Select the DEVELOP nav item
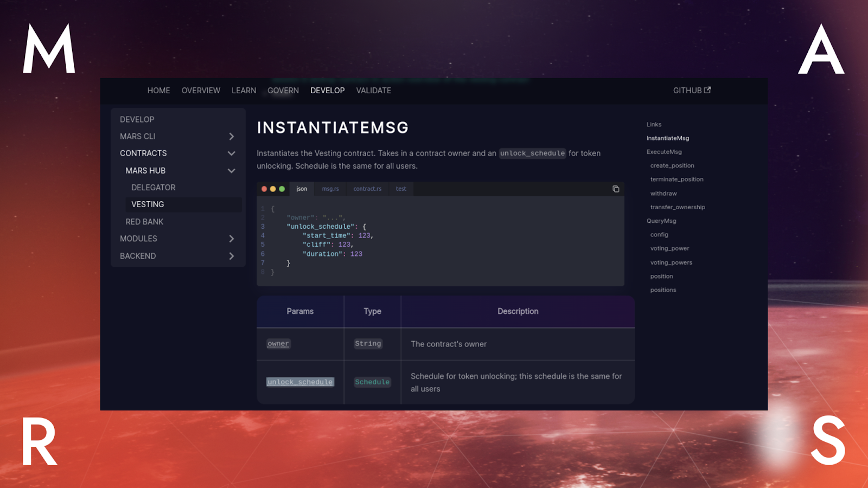This screenshot has width=868, height=488. tap(327, 91)
